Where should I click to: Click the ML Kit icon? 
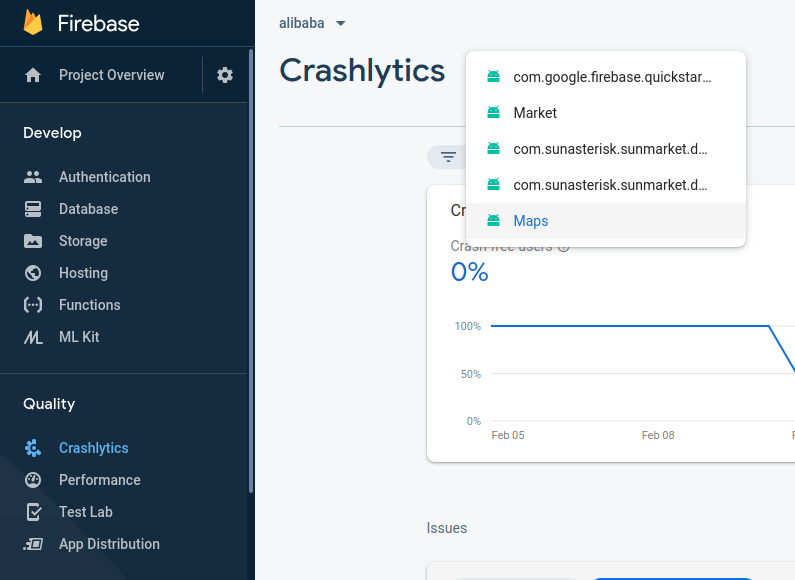click(33, 337)
